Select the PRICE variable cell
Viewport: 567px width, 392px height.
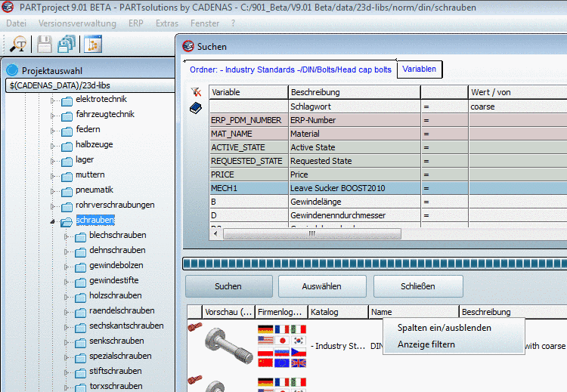tap(249, 174)
